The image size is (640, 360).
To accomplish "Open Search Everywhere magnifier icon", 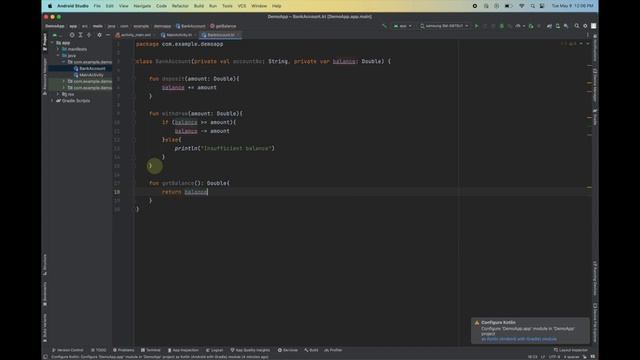I will 577,26.
